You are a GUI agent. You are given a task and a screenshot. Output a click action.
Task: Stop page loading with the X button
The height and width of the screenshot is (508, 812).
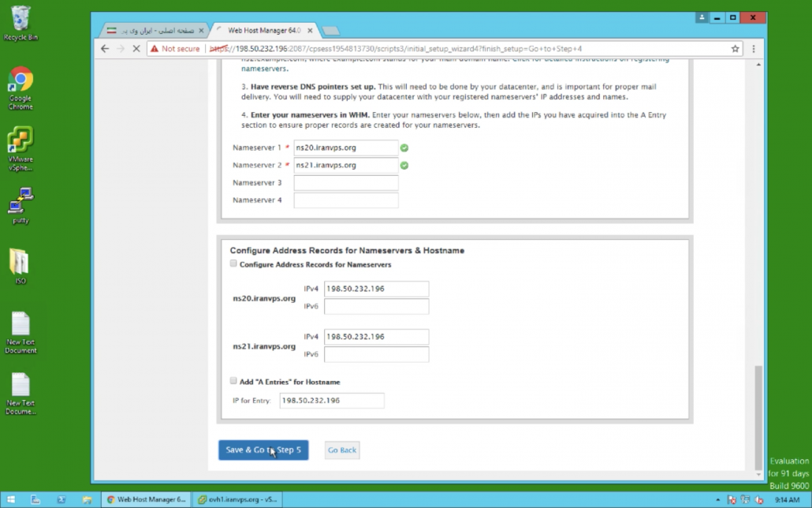click(x=136, y=48)
